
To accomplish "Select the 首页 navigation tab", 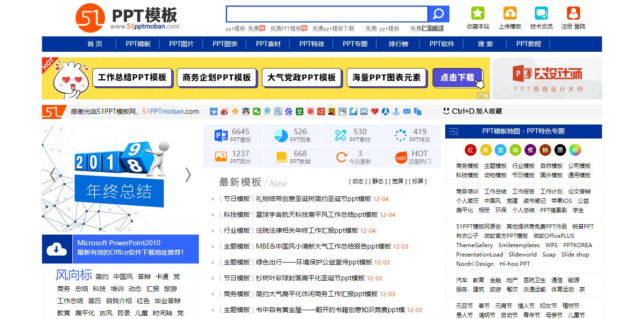I will [x=94, y=44].
